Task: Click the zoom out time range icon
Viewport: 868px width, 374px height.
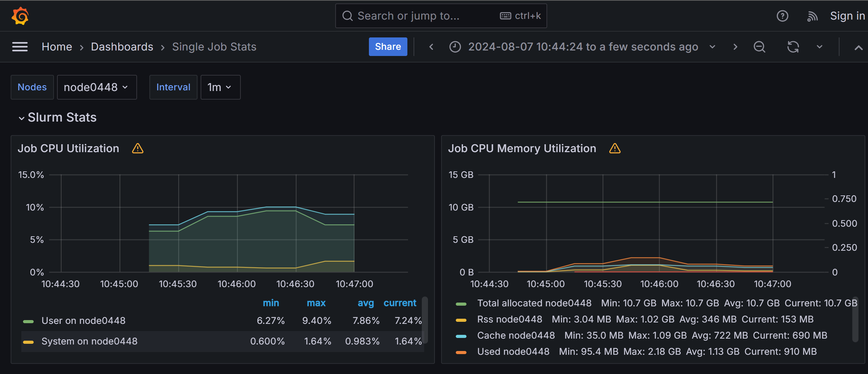Action: [x=759, y=47]
